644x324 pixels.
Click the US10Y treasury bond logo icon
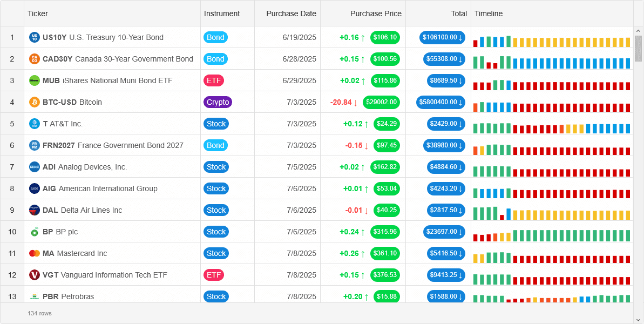[35, 37]
